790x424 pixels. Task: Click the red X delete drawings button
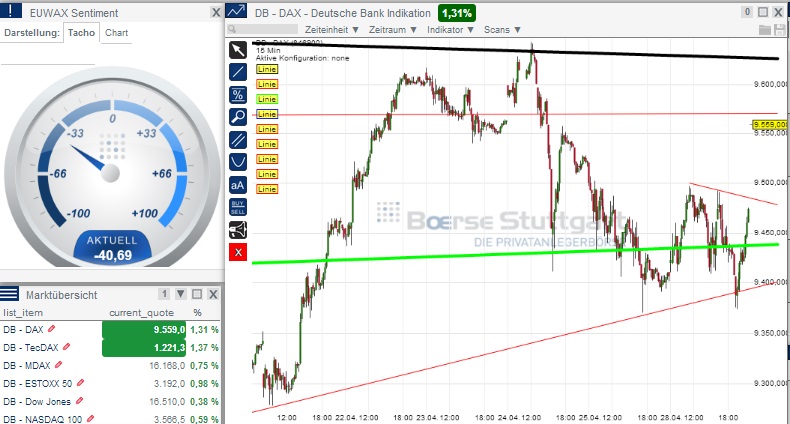(x=238, y=252)
